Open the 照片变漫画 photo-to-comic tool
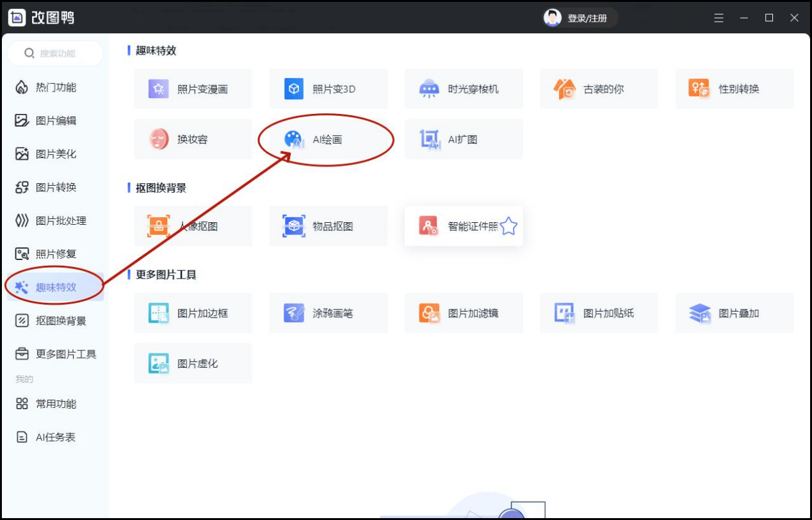 [193, 89]
